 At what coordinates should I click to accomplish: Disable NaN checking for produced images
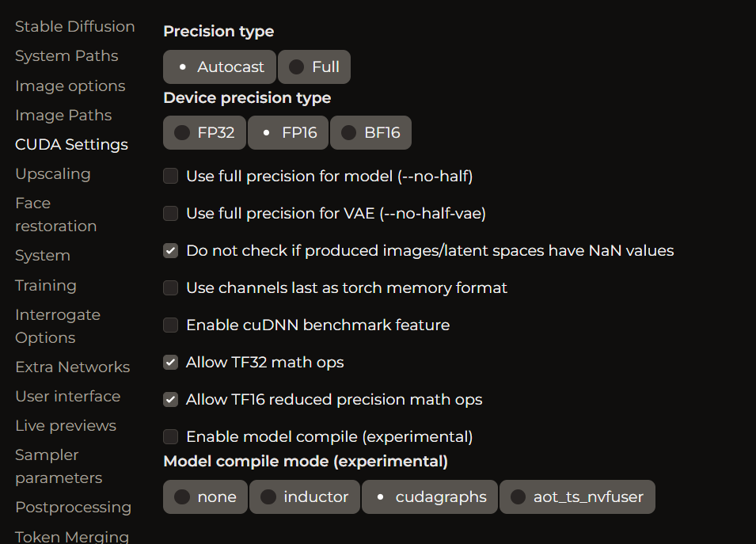coord(170,250)
